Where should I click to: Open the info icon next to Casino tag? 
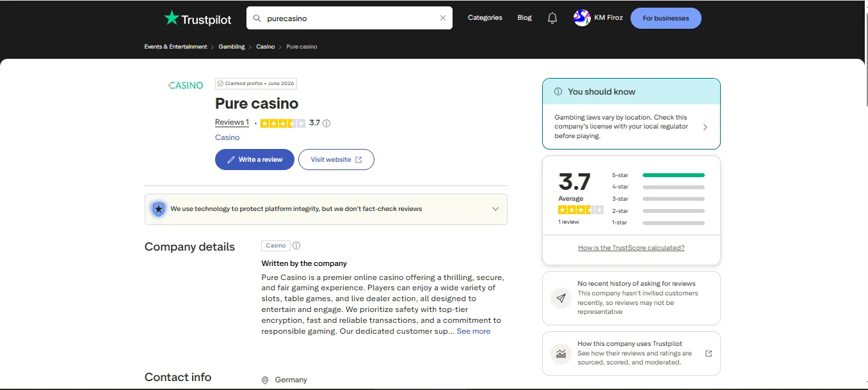coord(296,246)
